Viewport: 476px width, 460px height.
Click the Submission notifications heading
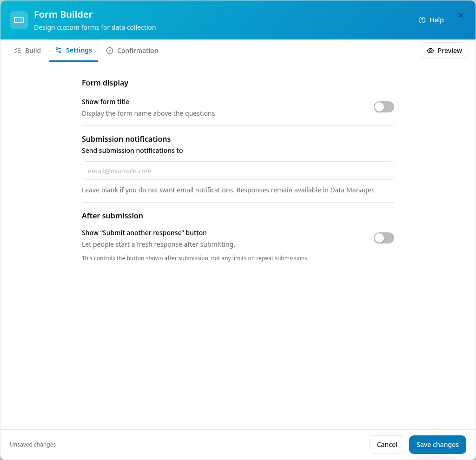click(x=126, y=139)
